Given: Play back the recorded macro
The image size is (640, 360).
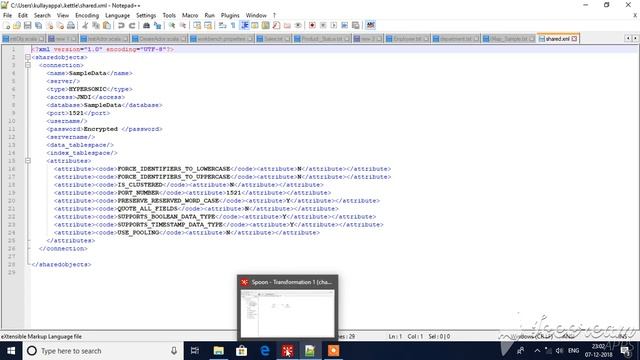Looking at the screenshot, I should point(334,25).
